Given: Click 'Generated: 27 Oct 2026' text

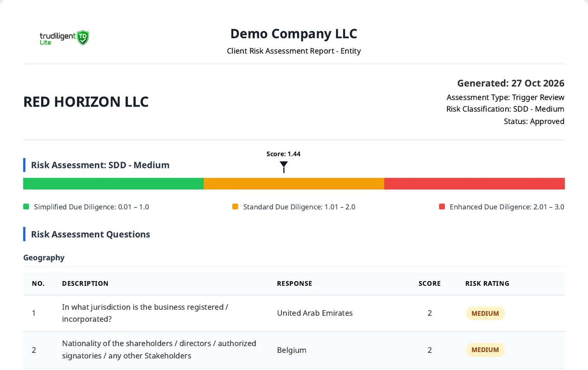Looking at the screenshot, I should 511,83.
